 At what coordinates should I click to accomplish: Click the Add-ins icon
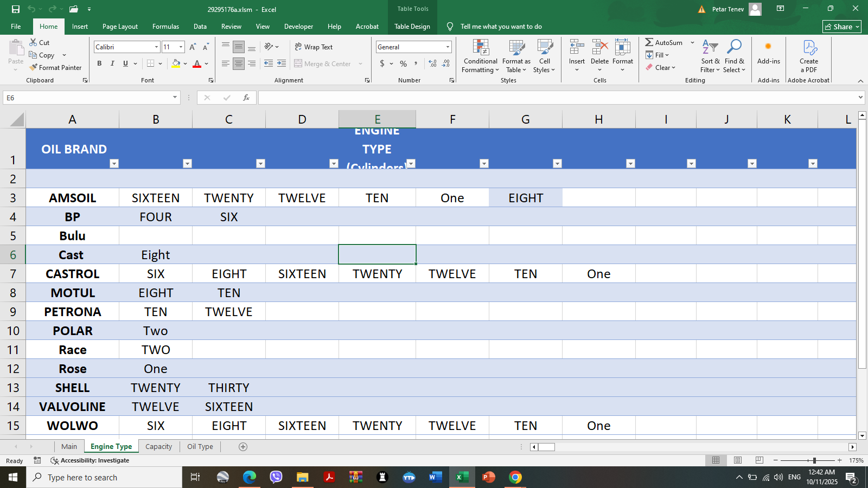(x=768, y=47)
